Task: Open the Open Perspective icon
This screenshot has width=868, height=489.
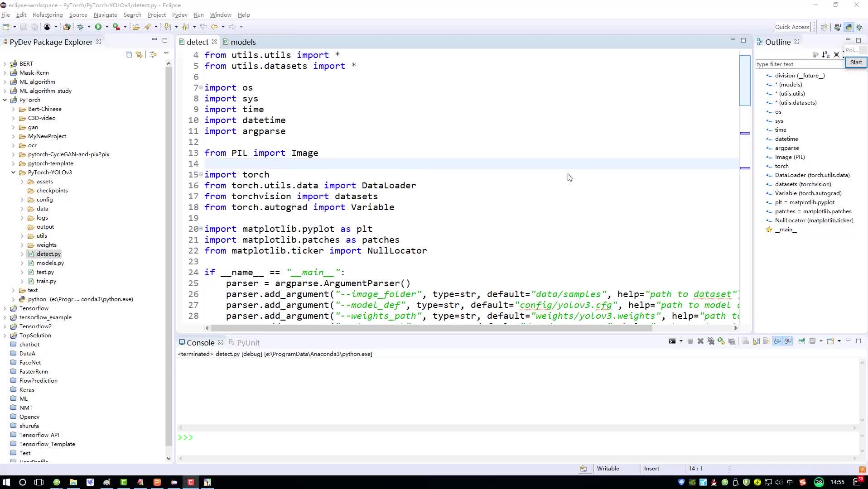Action: pos(824,27)
